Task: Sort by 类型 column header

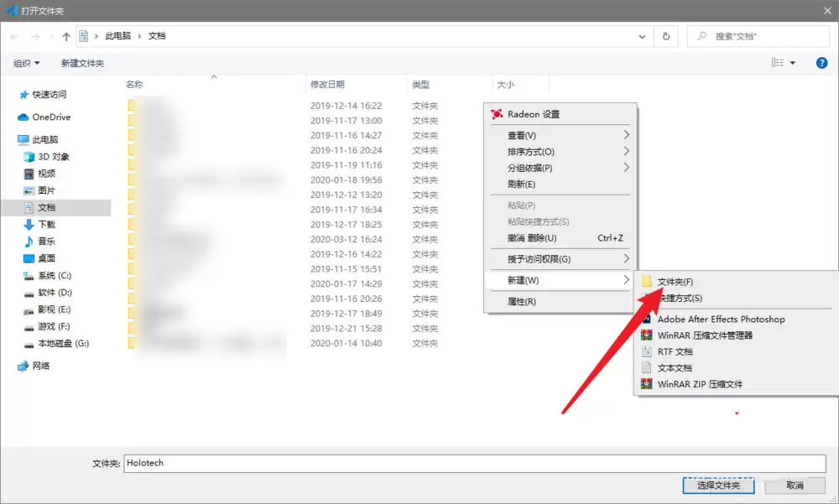Action: click(420, 85)
